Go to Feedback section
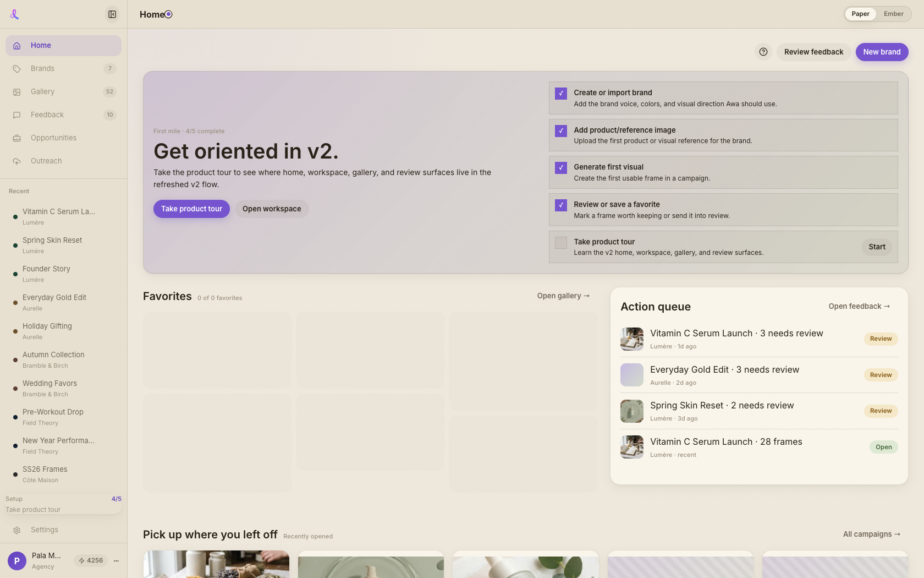 click(63, 115)
